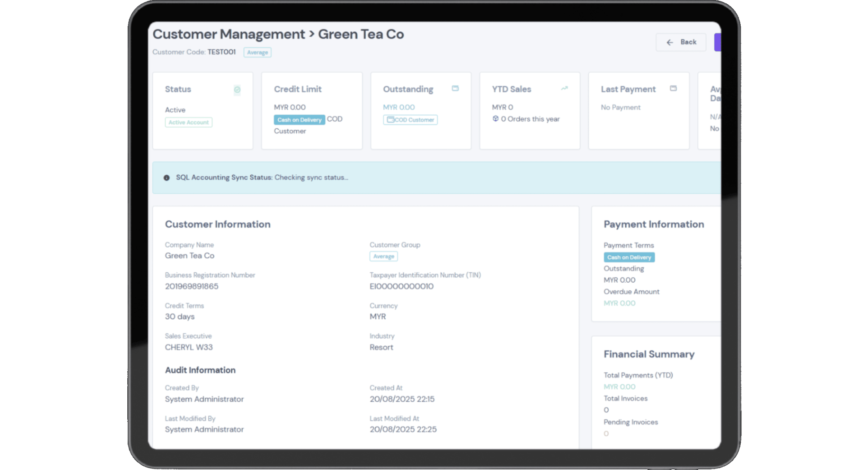Click the Active Account badge

[x=188, y=122]
